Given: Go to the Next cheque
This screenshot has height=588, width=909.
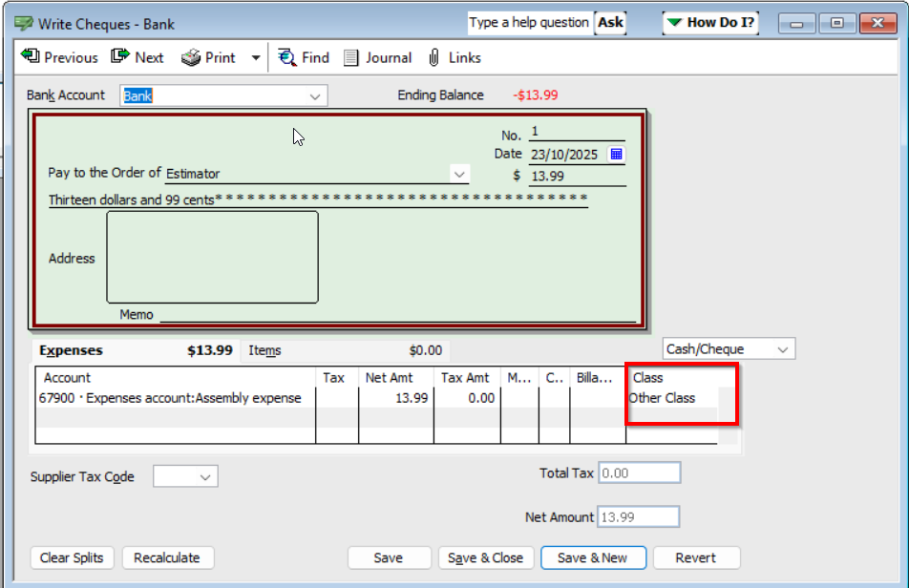Looking at the screenshot, I should [137, 57].
